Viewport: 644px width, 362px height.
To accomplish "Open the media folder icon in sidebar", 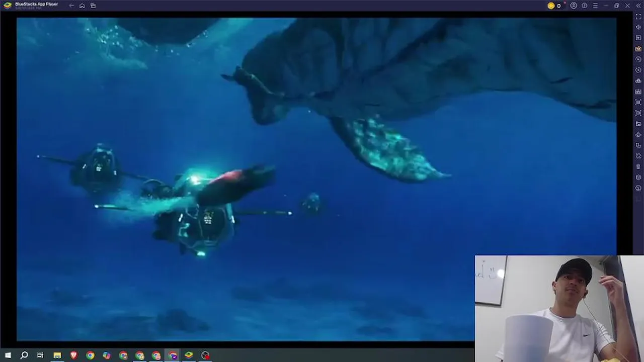I will [638, 124].
